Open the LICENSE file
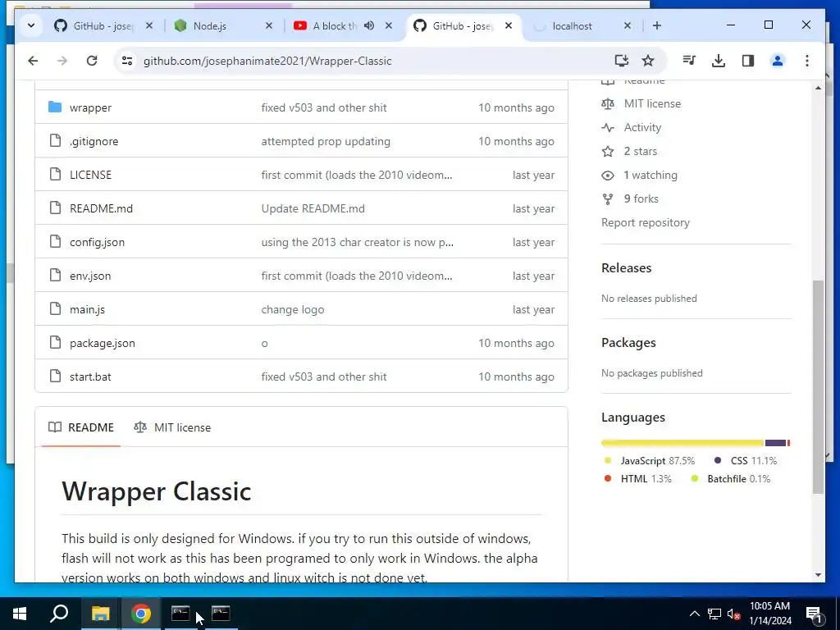This screenshot has width=840, height=630. coord(90,175)
